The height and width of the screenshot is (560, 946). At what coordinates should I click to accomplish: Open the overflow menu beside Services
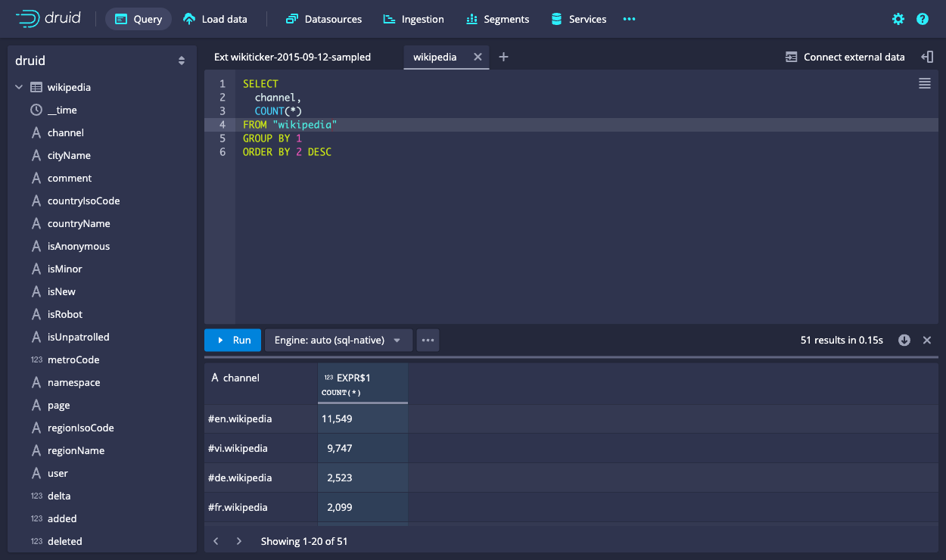click(x=629, y=19)
